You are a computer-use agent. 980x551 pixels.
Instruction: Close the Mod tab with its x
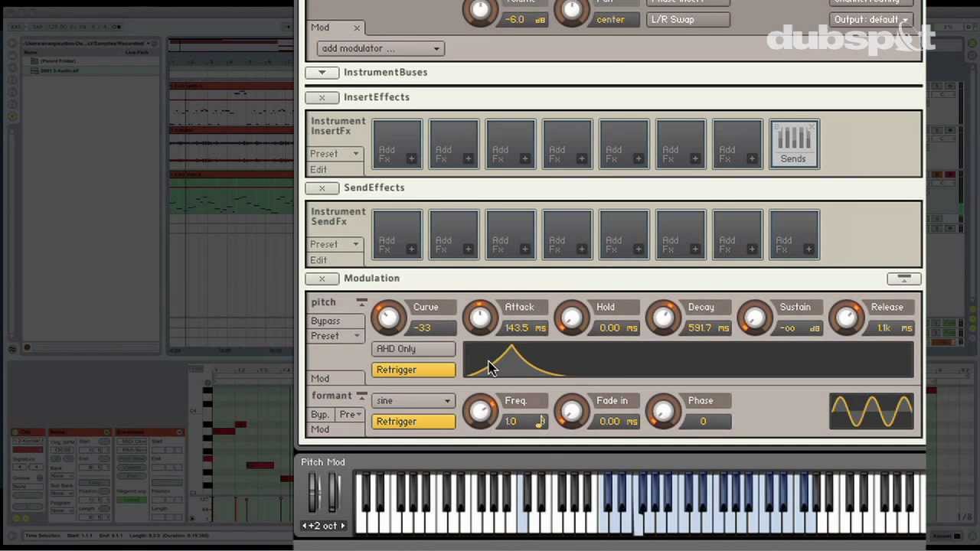(357, 28)
